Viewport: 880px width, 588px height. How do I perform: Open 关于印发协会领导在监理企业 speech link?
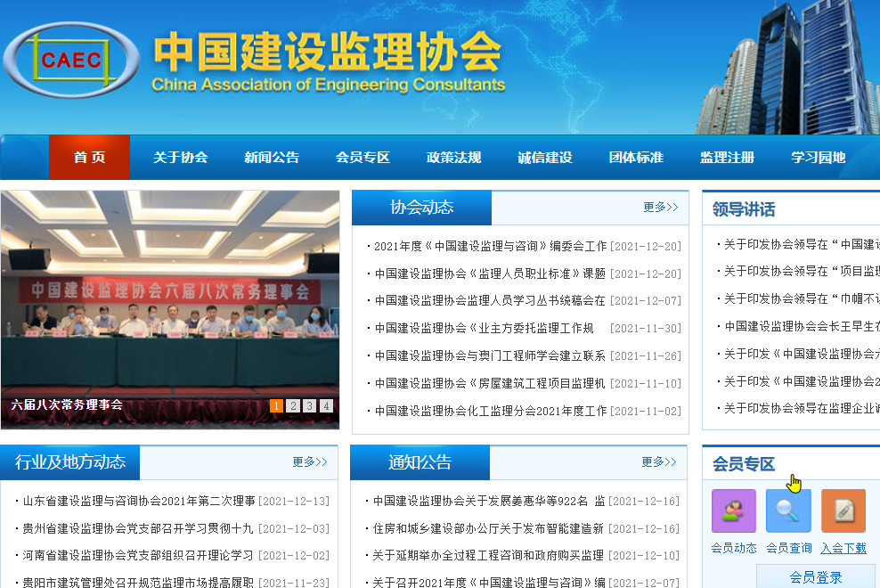802,408
